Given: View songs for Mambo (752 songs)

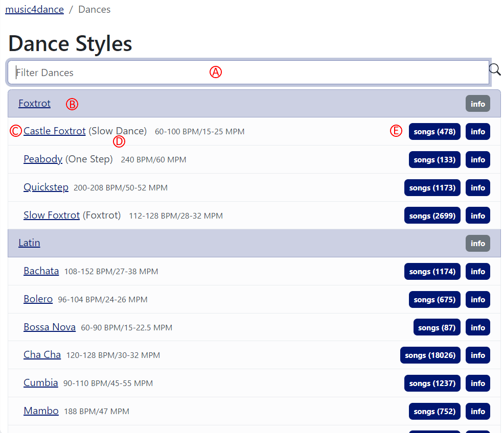Looking at the screenshot, I should coord(434,411).
